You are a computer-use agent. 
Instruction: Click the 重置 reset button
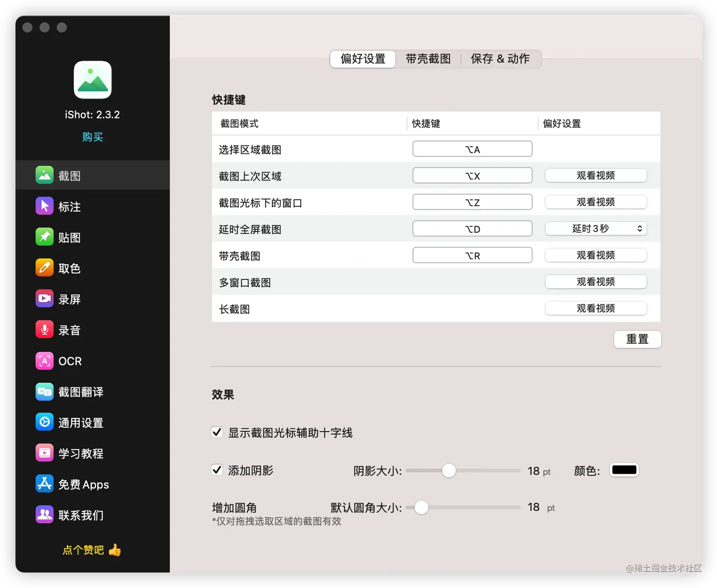click(x=637, y=339)
